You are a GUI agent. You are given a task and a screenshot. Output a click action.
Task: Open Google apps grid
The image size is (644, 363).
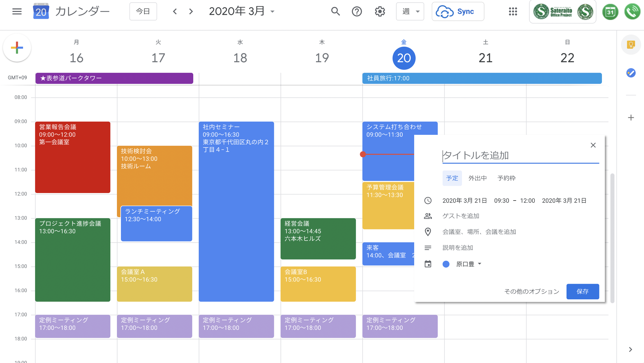[513, 12]
